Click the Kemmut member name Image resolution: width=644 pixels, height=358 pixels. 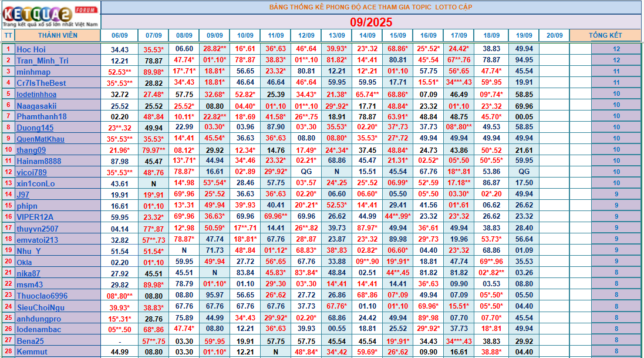32,352
